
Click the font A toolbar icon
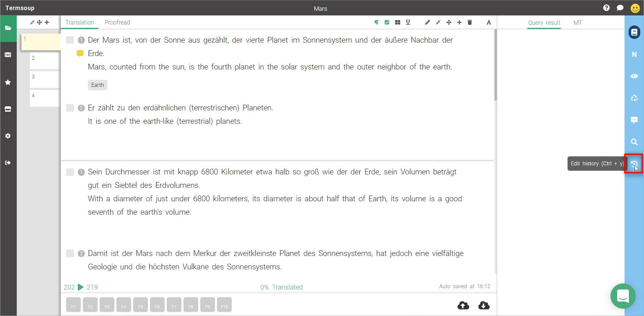coord(489,22)
